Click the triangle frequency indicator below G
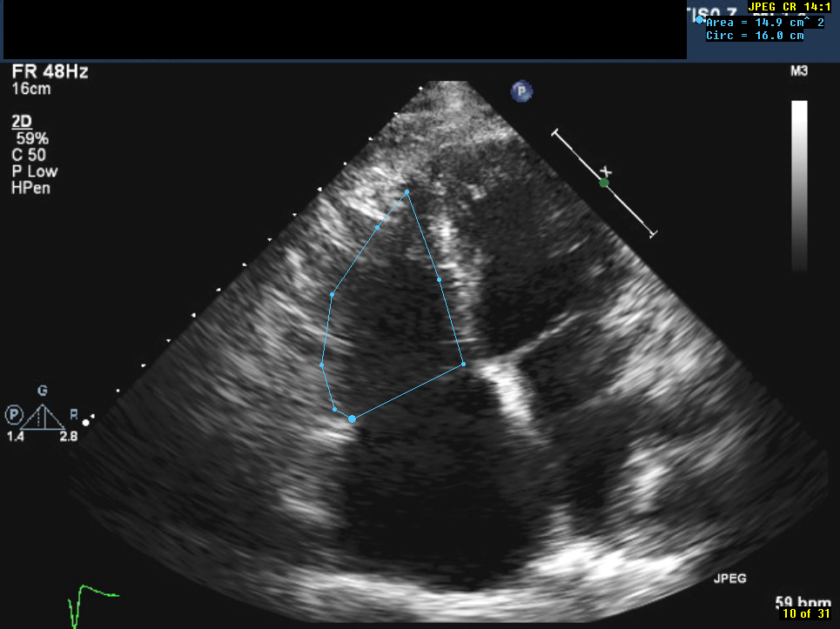Image resolution: width=840 pixels, height=629 pixels. click(43, 417)
